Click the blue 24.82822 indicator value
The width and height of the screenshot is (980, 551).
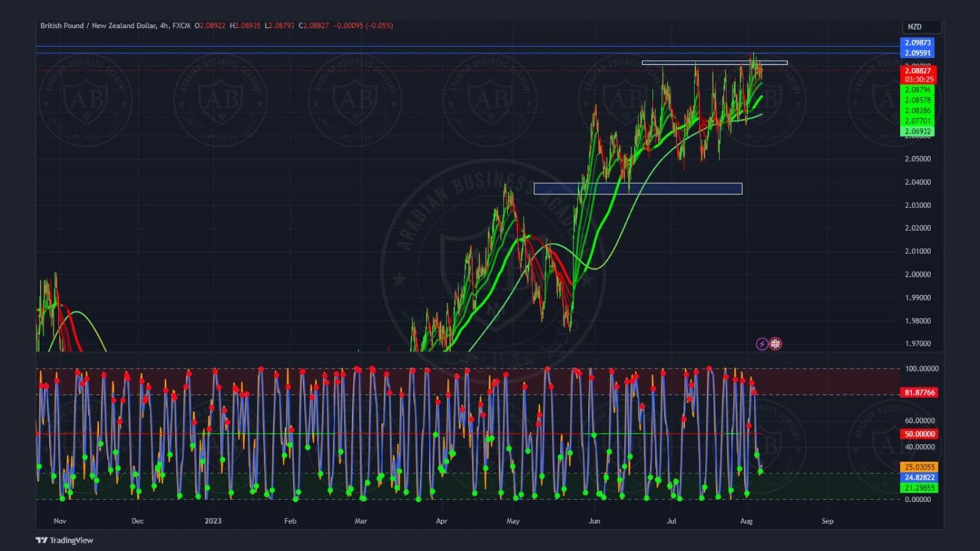[919, 478]
